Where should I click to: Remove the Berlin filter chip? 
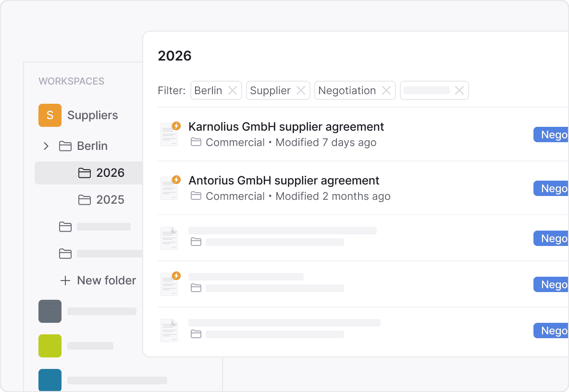click(233, 90)
